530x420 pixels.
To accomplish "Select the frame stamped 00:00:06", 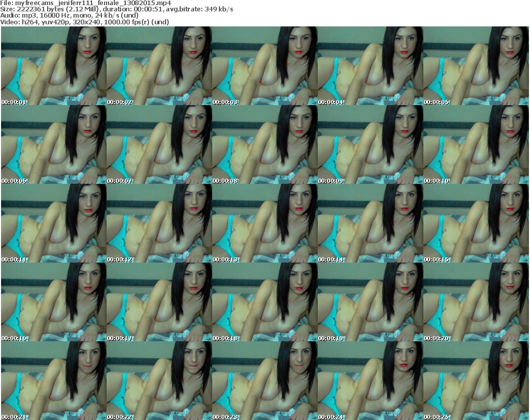I will 54,144.
